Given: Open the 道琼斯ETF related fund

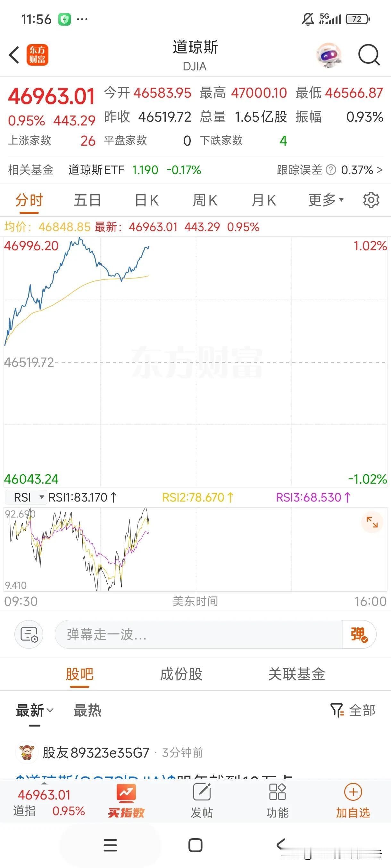Looking at the screenshot, I should click(x=135, y=170).
